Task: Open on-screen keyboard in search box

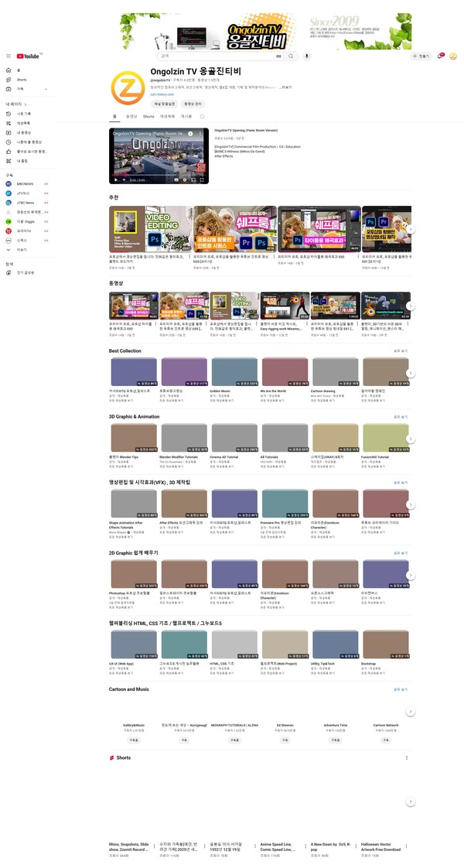Action: click(278, 56)
